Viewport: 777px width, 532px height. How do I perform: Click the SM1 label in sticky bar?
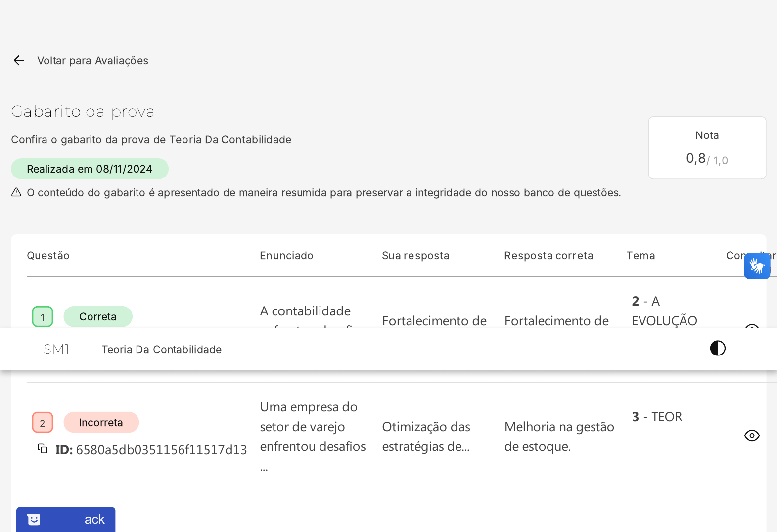(x=56, y=349)
